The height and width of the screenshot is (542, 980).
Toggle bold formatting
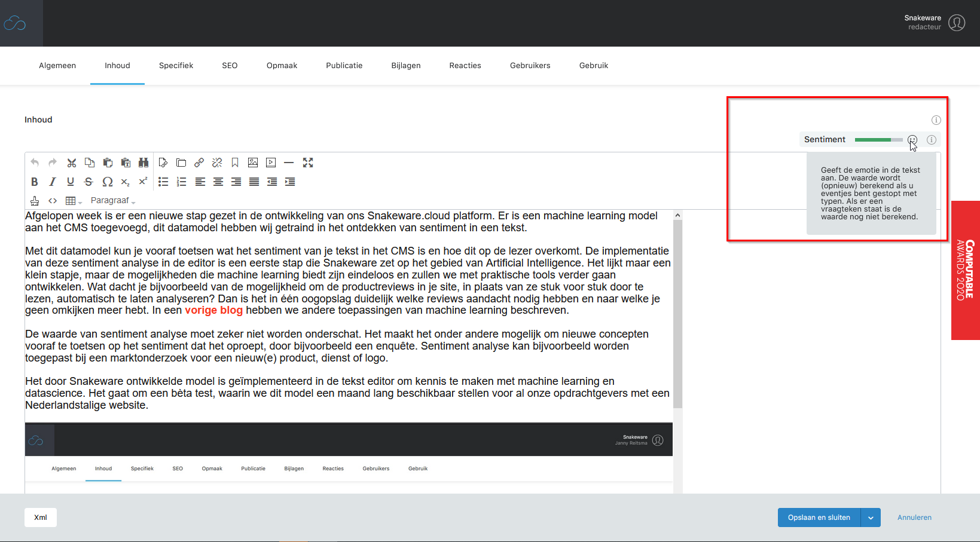(x=35, y=182)
